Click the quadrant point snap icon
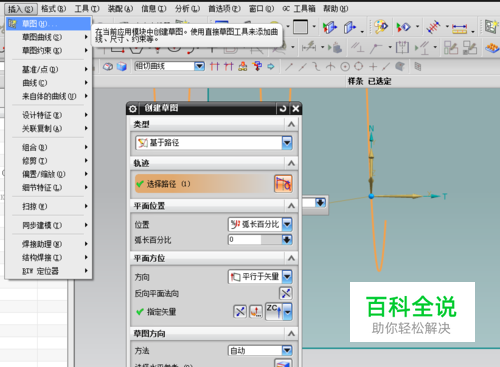The width and height of the screenshot is (500, 367). pyautogui.click(x=359, y=66)
